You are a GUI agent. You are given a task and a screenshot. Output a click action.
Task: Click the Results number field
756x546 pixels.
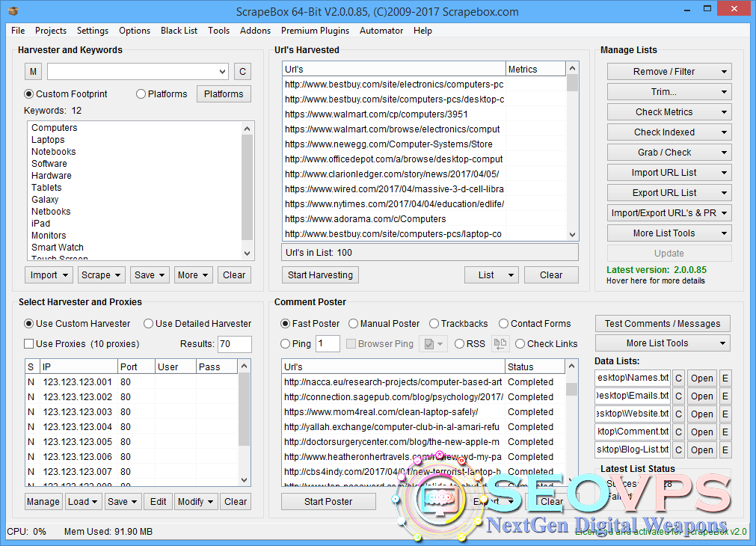[235, 344]
